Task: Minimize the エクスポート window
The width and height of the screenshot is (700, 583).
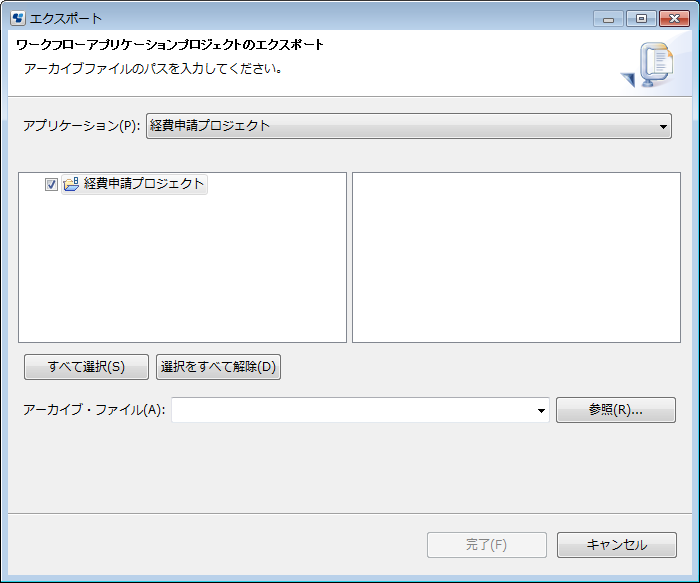Action: [608, 19]
